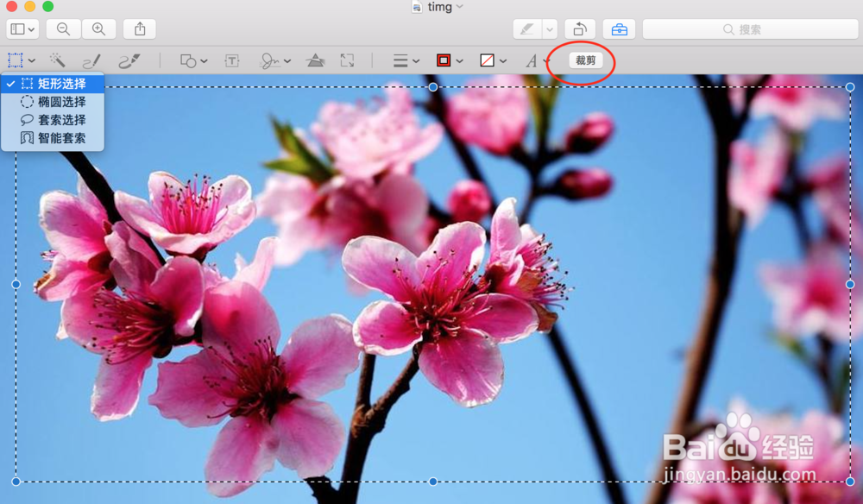Image resolution: width=863 pixels, height=504 pixels.
Task: Choose 椭圆选择 from the selection menu
Action: click(53, 102)
